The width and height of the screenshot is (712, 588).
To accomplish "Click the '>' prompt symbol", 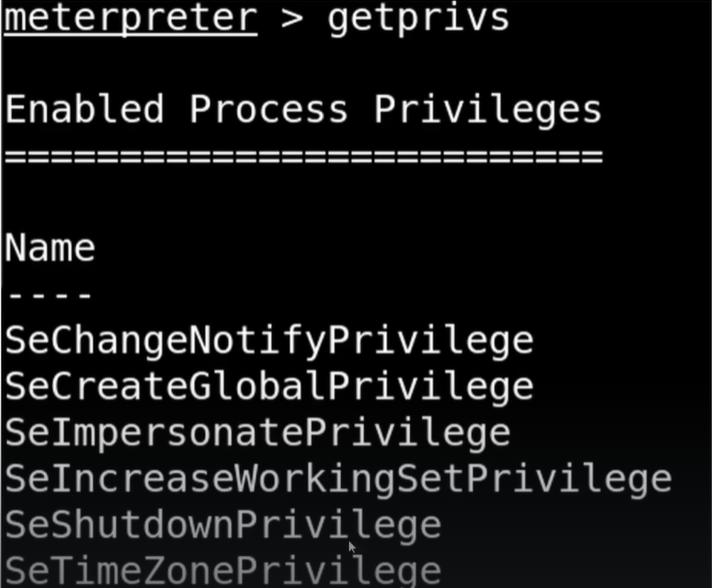I will pos(292,18).
